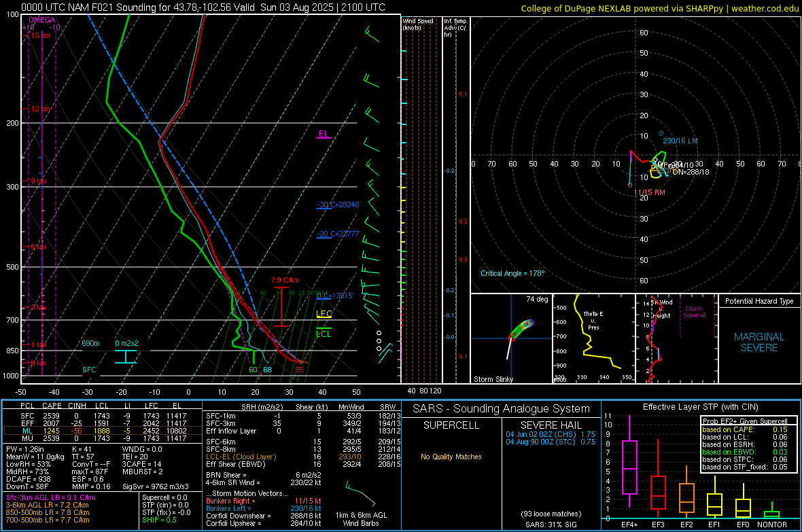Screen dimensions: 802x532
Task: Click the 'Corfidi Downshear =' line
Action: coord(264,516)
